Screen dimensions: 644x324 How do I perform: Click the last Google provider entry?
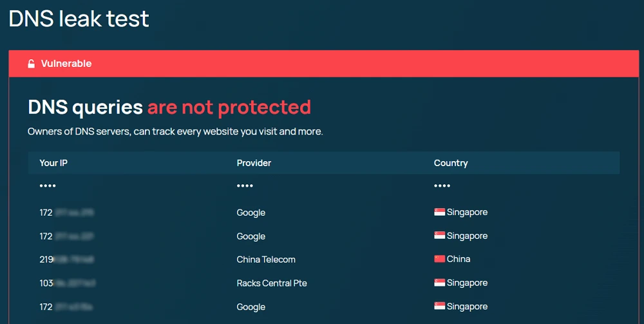[x=251, y=307]
